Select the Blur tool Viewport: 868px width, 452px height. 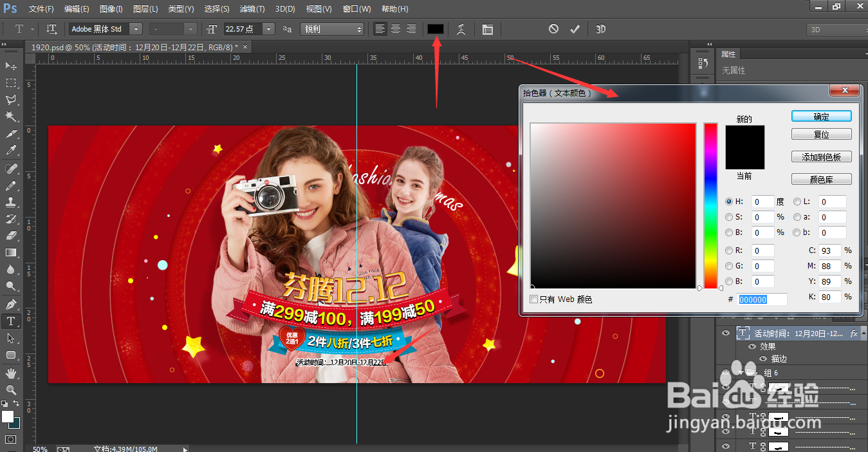pos(11,269)
